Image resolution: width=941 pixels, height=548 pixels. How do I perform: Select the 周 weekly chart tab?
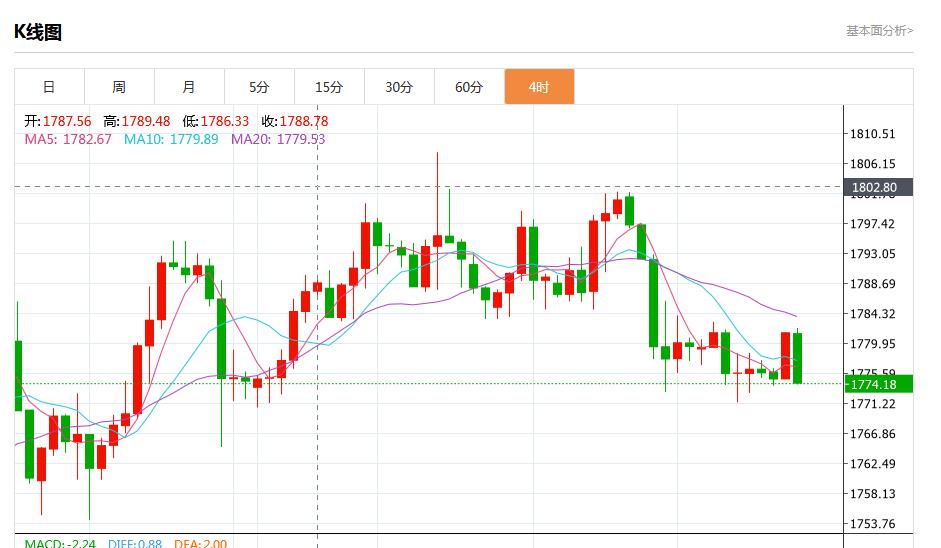[119, 87]
